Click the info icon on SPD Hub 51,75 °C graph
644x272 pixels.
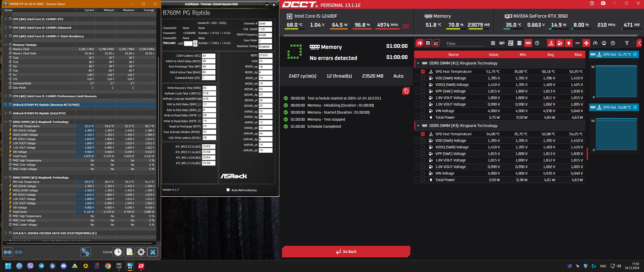coord(635,54)
